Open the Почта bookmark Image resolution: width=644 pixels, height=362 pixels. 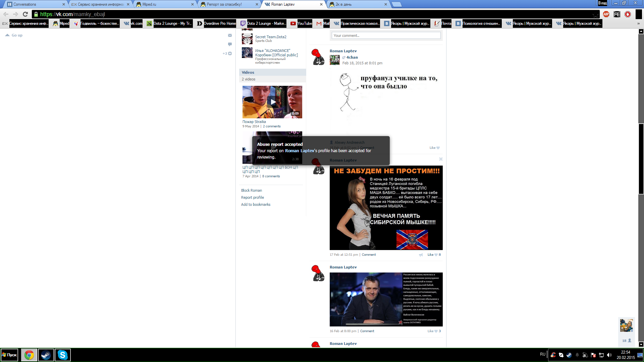(x=443, y=23)
